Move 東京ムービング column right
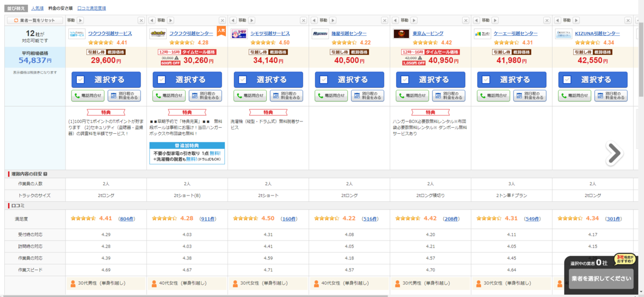The height and width of the screenshot is (297, 644). tap(414, 20)
